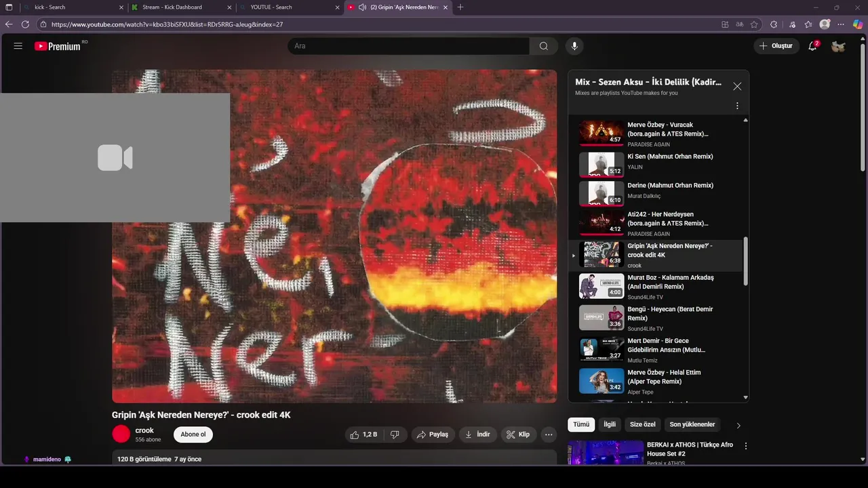Image resolution: width=868 pixels, height=488 pixels.
Task: Click the camera placeholder overlay
Action: (x=115, y=158)
